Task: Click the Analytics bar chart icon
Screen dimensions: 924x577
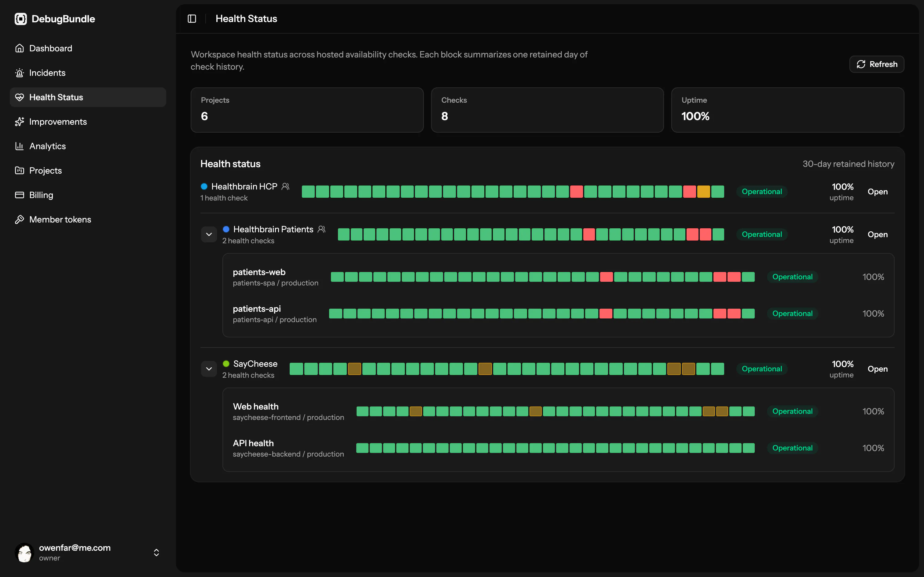Action: click(x=20, y=146)
